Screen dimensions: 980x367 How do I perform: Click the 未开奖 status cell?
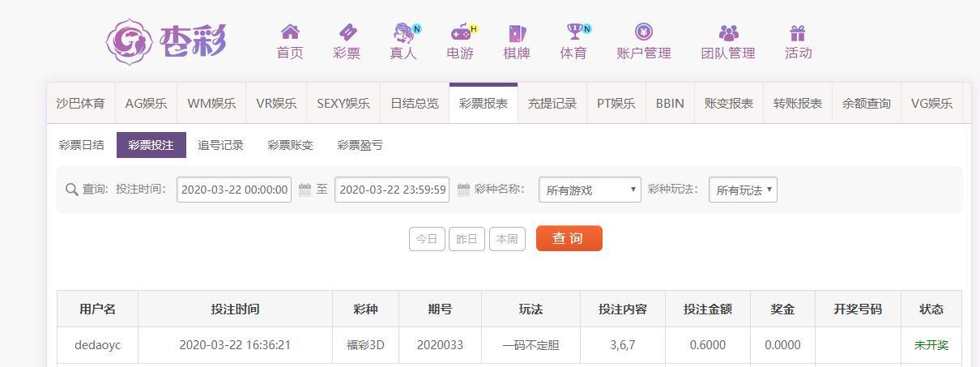[931, 345]
